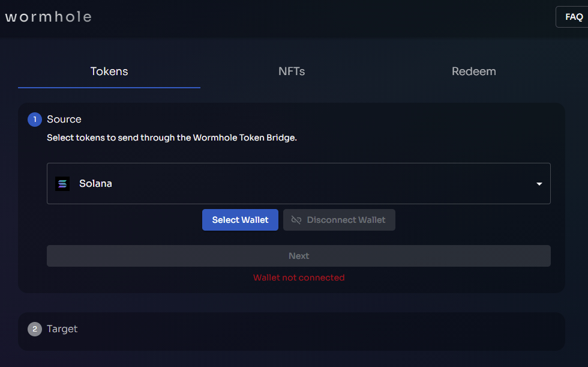Click the broken-link icon on Disconnect Wallet
The width and height of the screenshot is (588, 367).
296,220
